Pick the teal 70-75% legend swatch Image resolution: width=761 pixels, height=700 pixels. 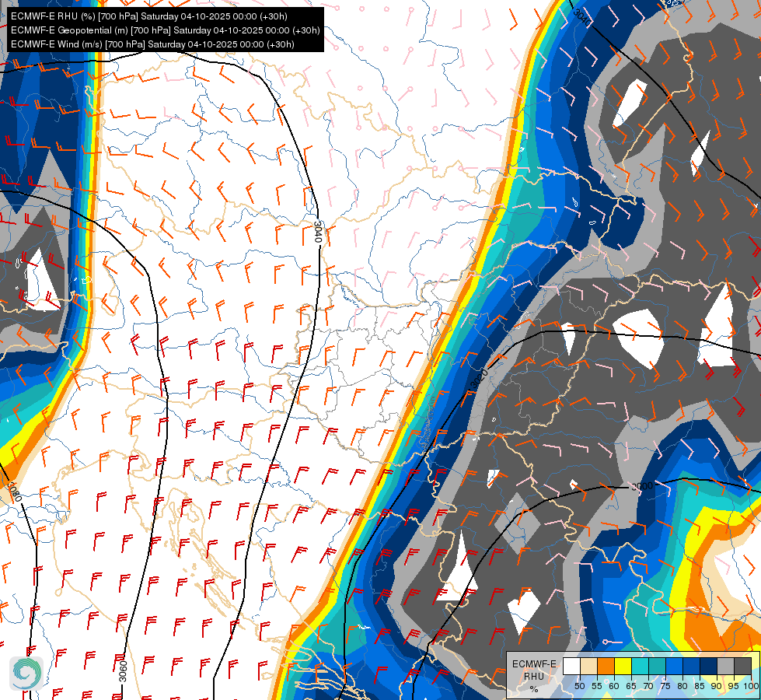657,666
